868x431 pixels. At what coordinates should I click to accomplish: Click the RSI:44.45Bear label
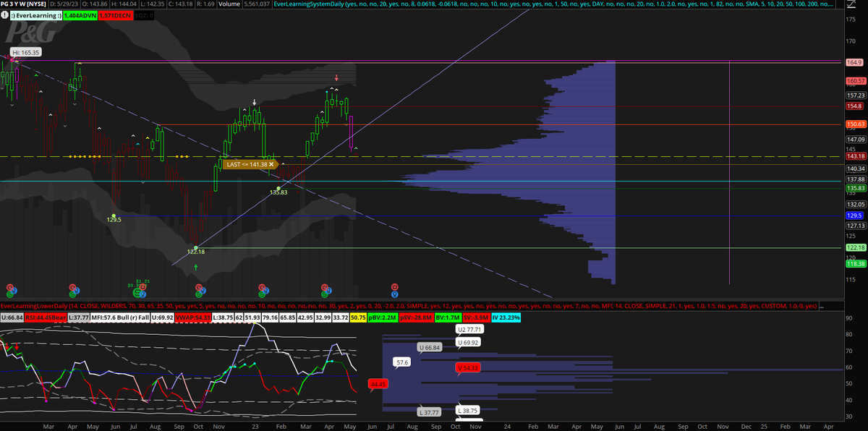click(46, 317)
